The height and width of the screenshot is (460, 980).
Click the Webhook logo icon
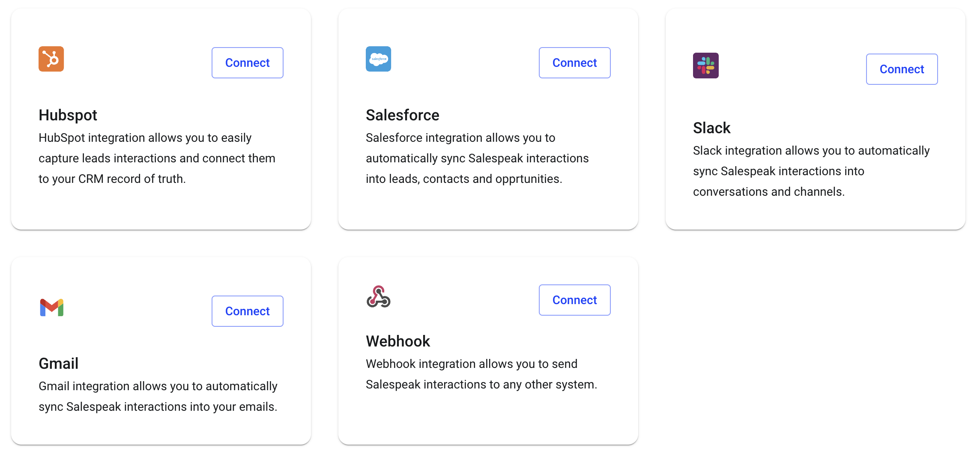[x=379, y=296]
